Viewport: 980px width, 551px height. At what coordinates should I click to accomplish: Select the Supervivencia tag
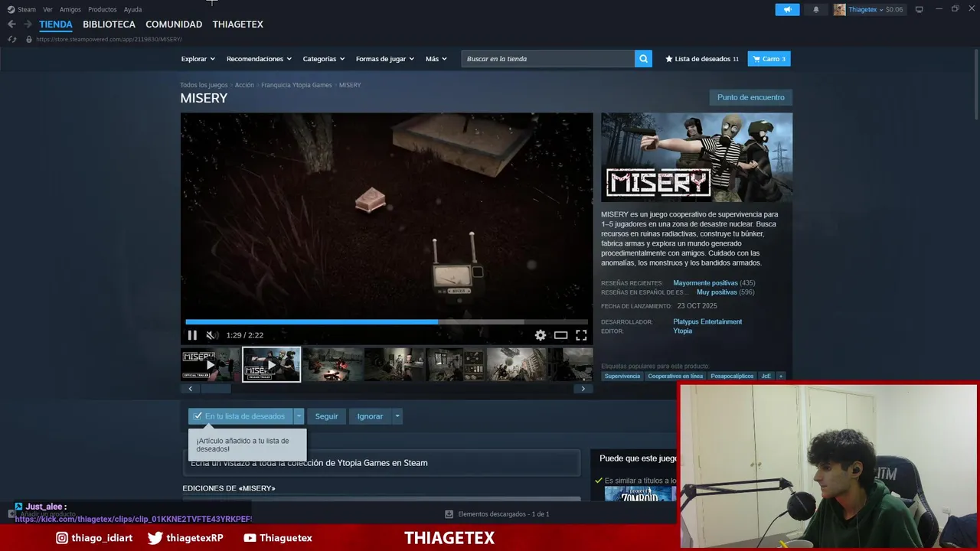click(622, 376)
